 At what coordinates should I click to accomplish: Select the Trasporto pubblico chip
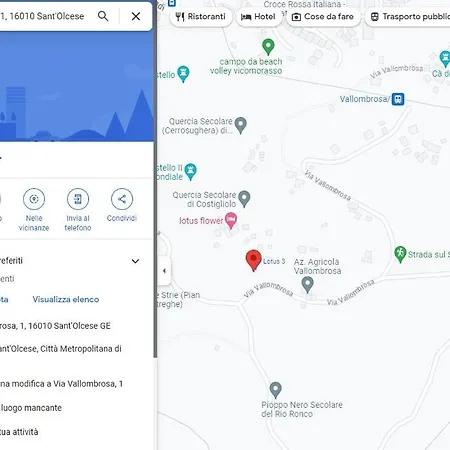tap(407, 16)
